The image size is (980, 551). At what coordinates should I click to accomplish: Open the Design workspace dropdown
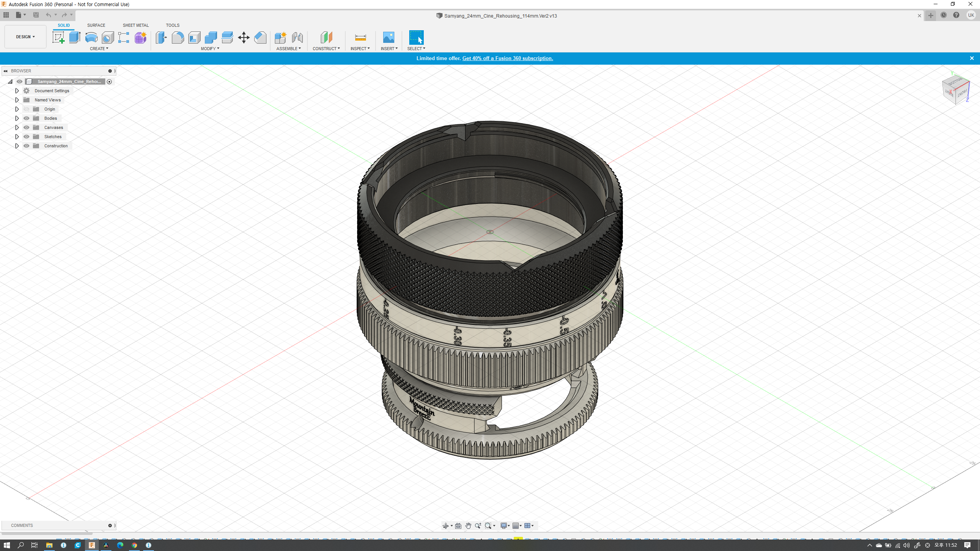coord(25,37)
